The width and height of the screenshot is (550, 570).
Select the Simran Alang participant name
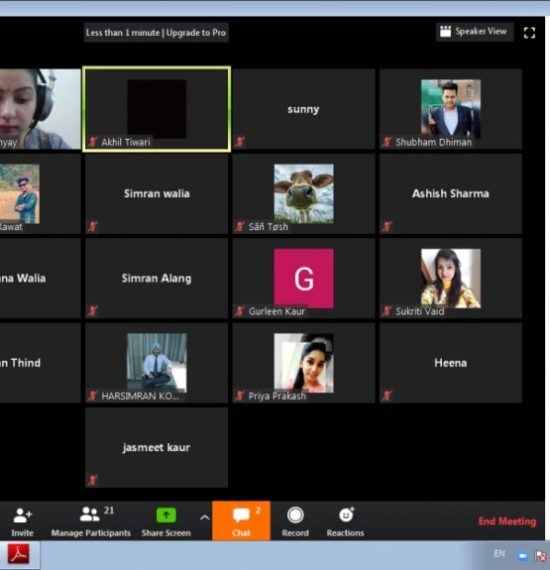click(156, 278)
